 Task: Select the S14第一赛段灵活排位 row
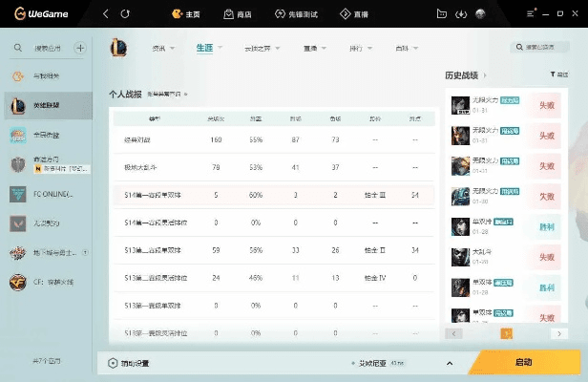pos(274,223)
